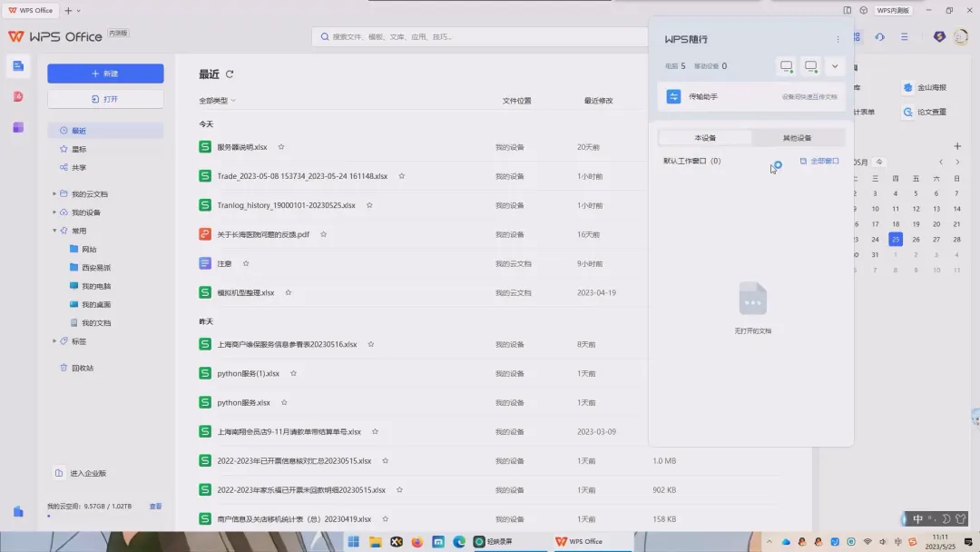Click the document icon of 注意

(205, 264)
